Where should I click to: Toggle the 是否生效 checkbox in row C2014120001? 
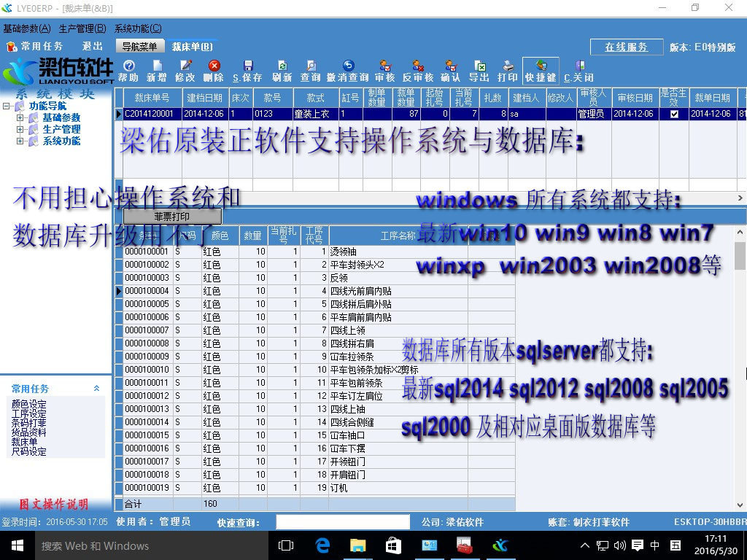[674, 114]
